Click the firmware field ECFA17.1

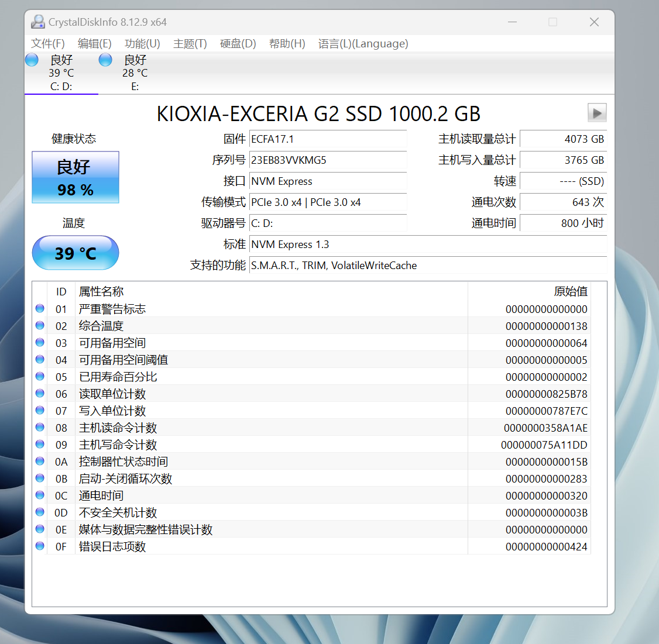point(328,139)
